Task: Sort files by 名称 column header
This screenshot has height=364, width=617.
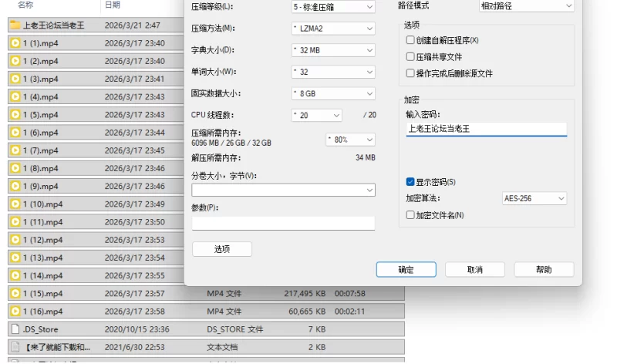Action: pos(25,5)
